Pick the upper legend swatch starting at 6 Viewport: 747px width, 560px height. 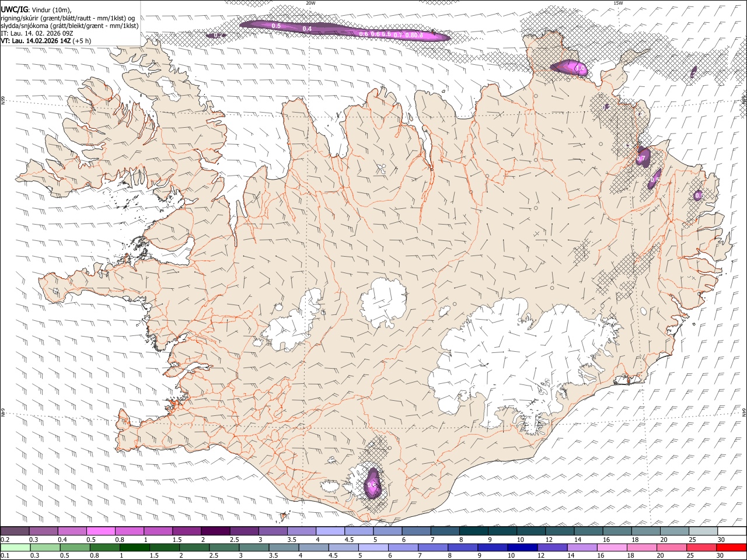pos(416,531)
